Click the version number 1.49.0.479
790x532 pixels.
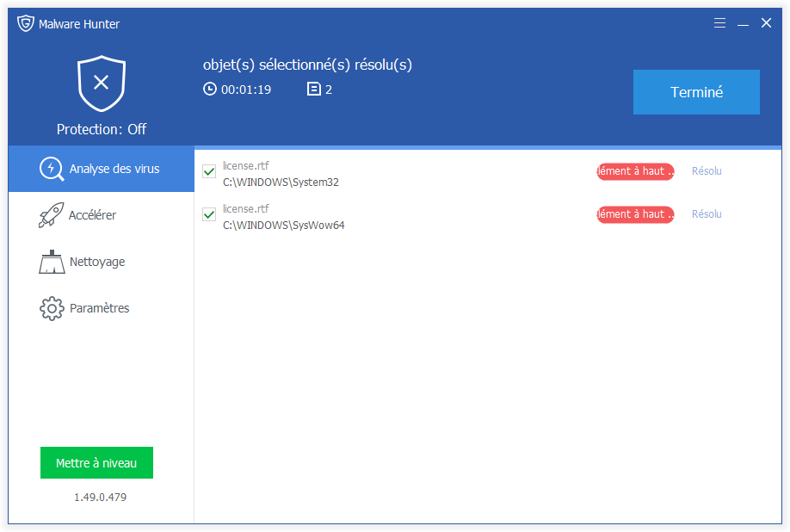96,497
